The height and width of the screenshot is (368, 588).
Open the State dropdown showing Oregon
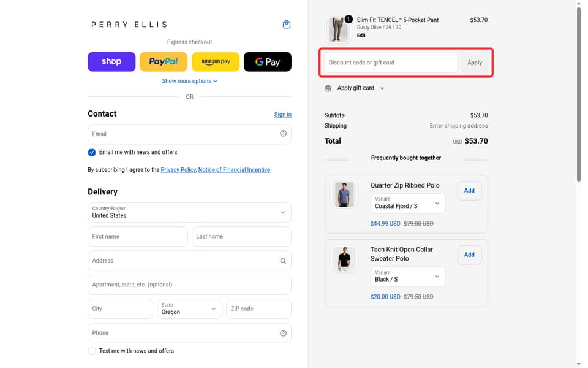pyautogui.click(x=189, y=309)
